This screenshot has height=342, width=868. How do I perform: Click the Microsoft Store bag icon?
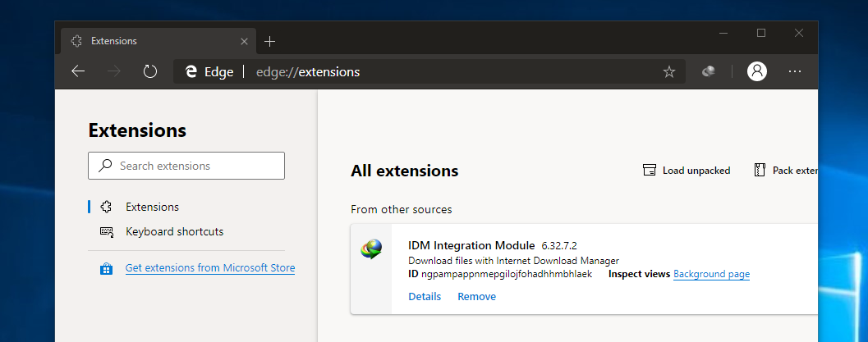pyautogui.click(x=106, y=268)
